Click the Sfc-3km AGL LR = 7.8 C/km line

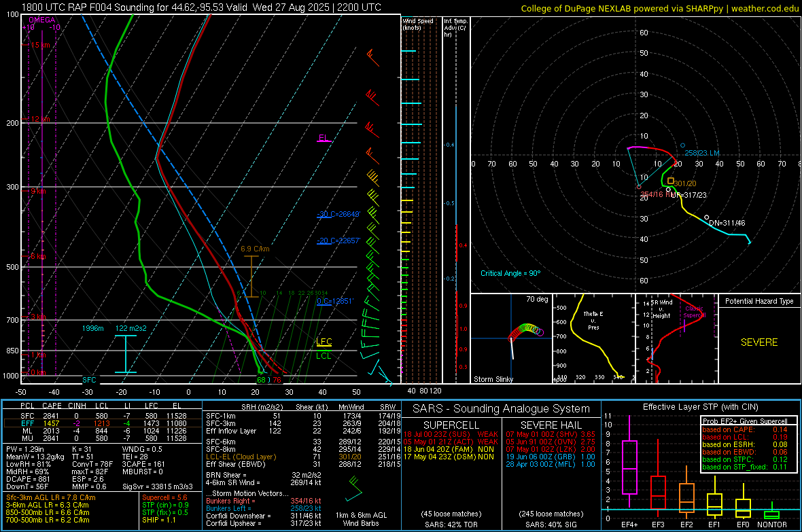51,497
